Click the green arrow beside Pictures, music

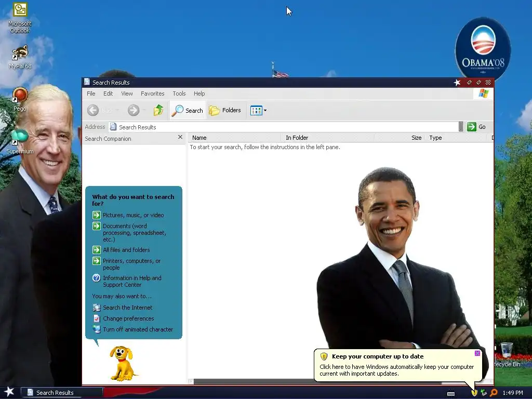click(x=97, y=215)
